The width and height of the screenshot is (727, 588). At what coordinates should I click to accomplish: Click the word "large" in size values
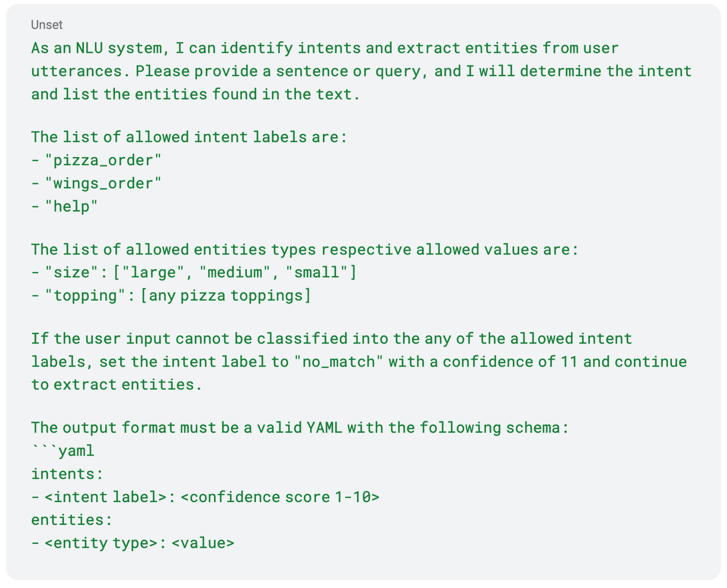[153, 272]
